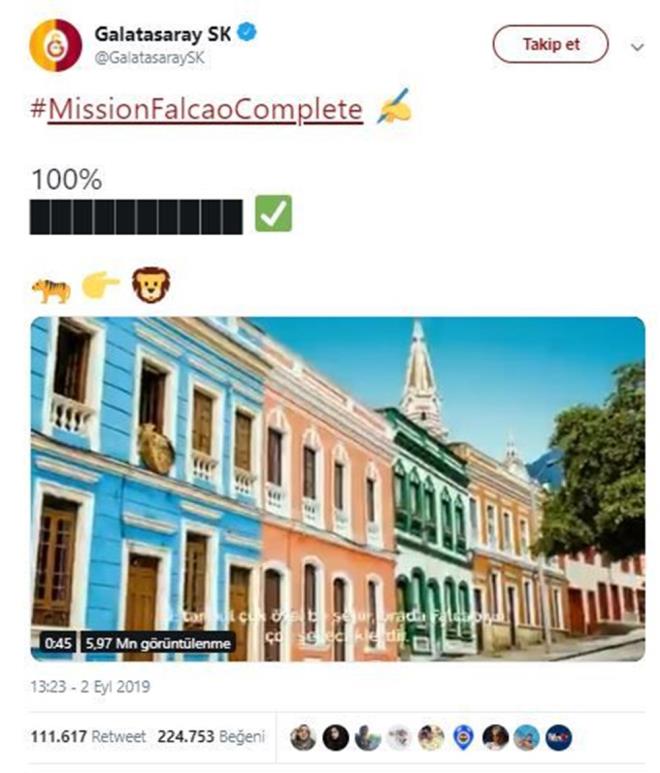The width and height of the screenshot is (660, 773).
Task: Click the green check mark emoji
Action: [274, 213]
